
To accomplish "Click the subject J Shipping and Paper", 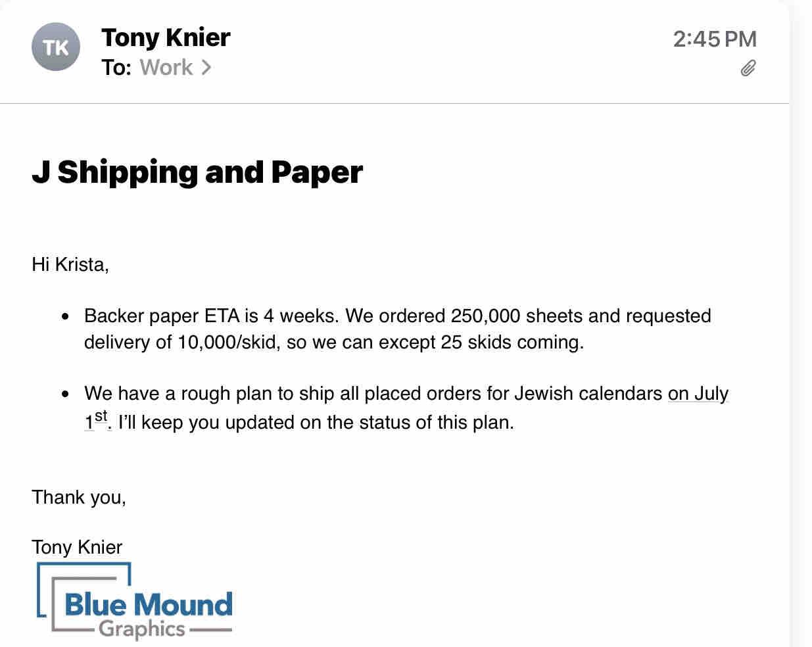I will point(197,172).
